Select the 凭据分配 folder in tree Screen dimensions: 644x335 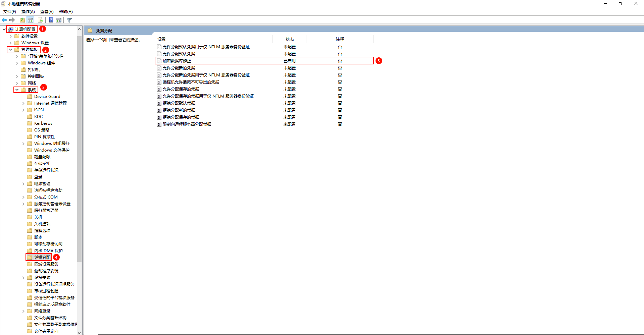coord(42,258)
